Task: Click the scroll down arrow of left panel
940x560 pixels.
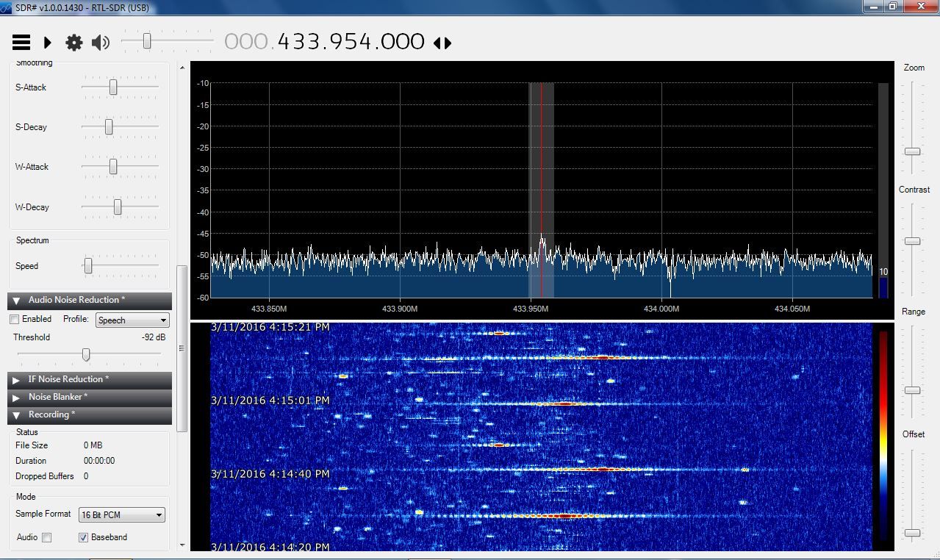Action: (182, 545)
